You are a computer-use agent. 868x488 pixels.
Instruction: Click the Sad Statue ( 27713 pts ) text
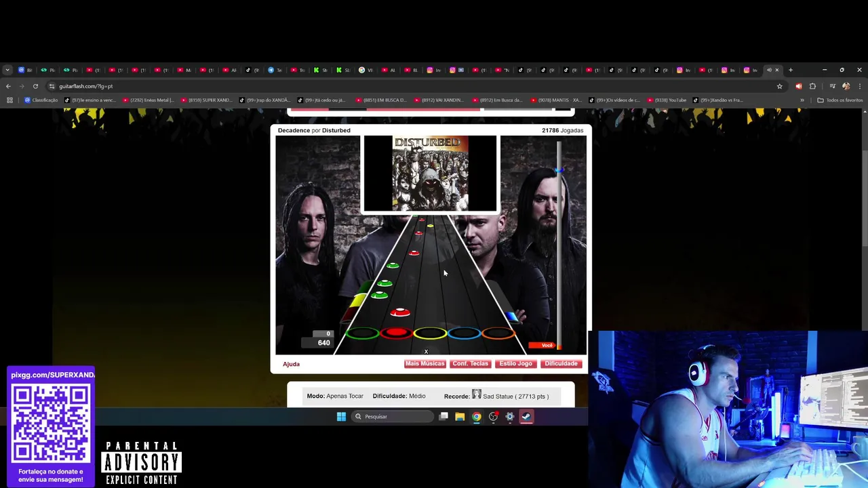point(515,396)
